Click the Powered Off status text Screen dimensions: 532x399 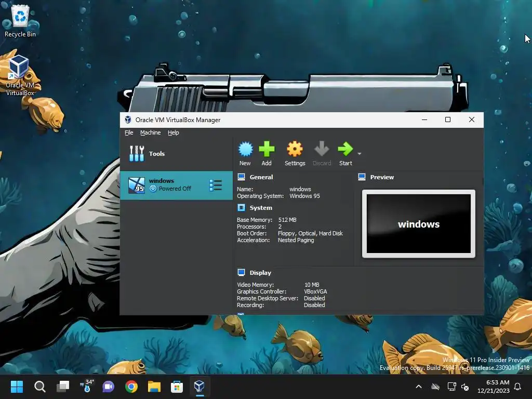click(175, 189)
